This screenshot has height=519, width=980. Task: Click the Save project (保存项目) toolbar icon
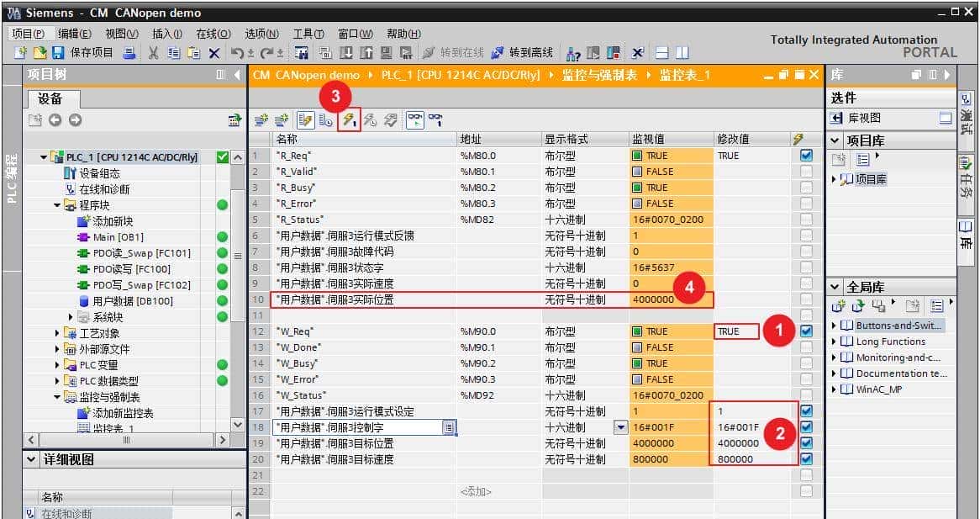point(57,51)
